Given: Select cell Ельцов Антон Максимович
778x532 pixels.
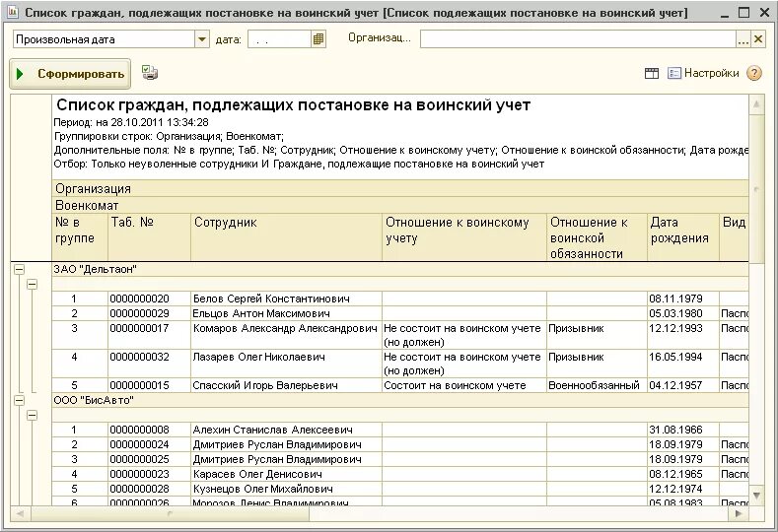Looking at the screenshot, I should 286,313.
